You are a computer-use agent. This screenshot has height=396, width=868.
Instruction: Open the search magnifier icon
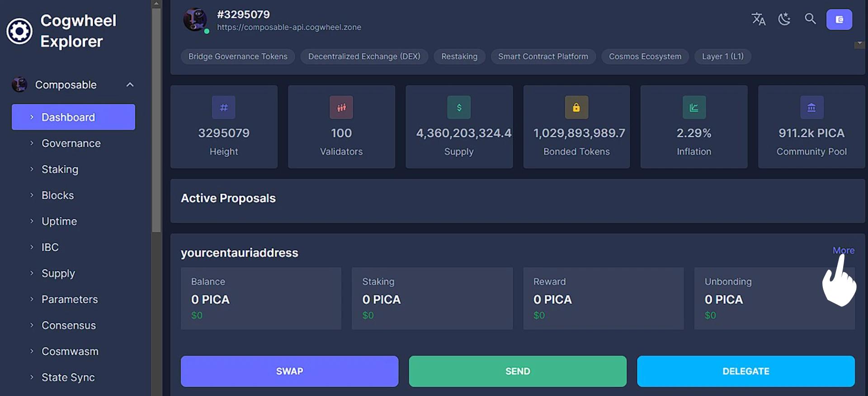(810, 19)
